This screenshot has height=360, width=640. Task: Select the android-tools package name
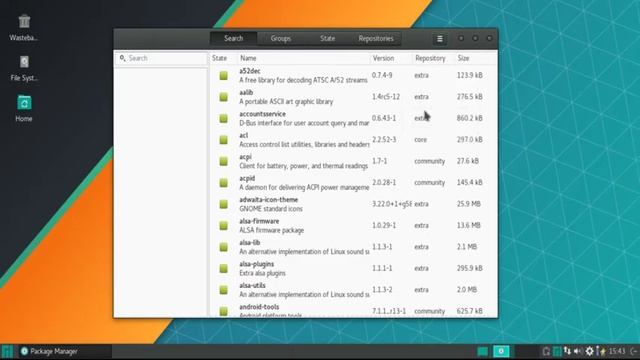point(259,307)
